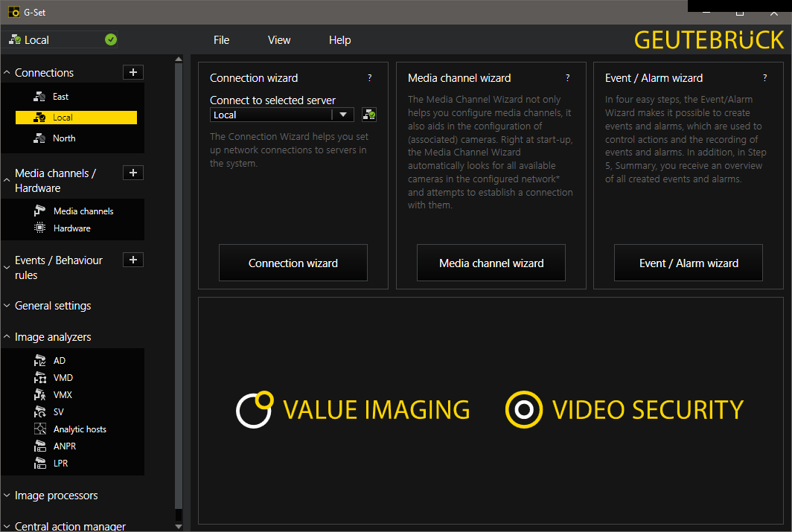Open Event / Alarm wizard help question mark
The height and width of the screenshot is (532, 792).
coord(764,77)
